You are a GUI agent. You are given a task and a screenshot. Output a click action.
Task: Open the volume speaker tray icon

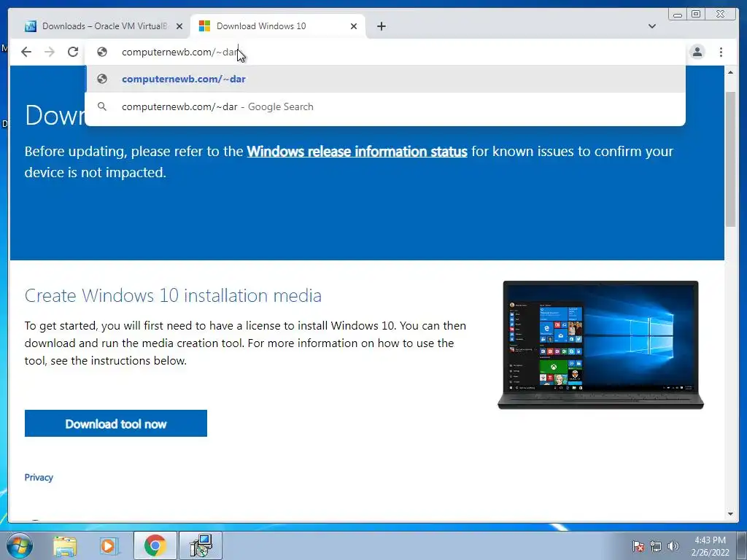pyautogui.click(x=673, y=546)
